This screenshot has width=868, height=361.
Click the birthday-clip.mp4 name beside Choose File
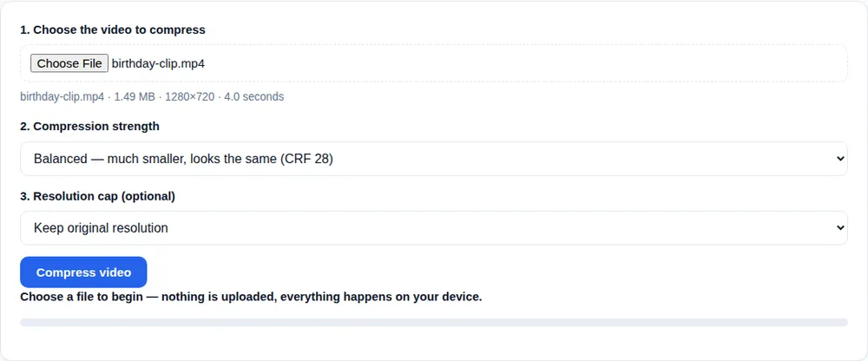158,63
